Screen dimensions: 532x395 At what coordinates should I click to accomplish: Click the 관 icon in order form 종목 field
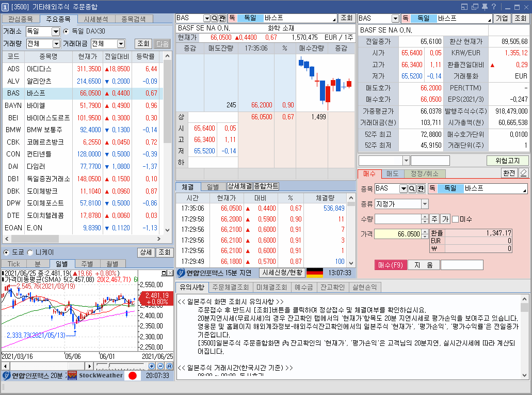click(421, 188)
